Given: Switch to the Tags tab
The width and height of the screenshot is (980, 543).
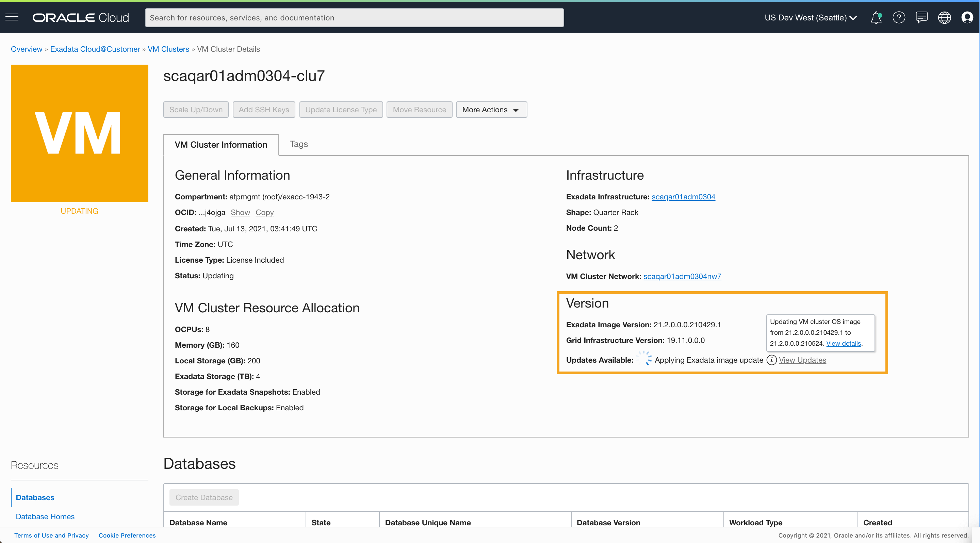Looking at the screenshot, I should coord(299,144).
